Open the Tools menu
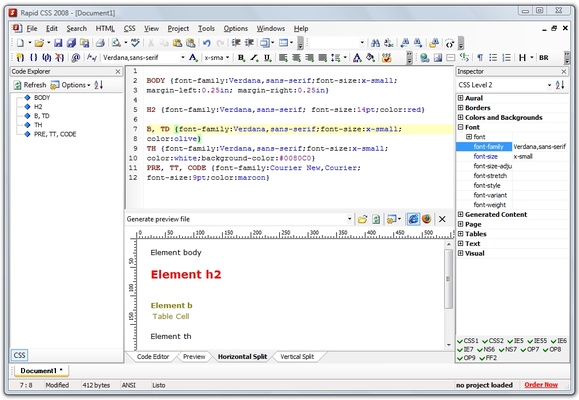This screenshot has width=579, height=400. coord(206,28)
